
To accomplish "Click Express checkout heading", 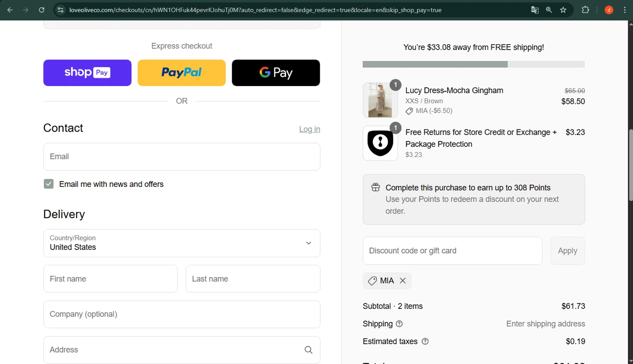I will [x=182, y=46].
